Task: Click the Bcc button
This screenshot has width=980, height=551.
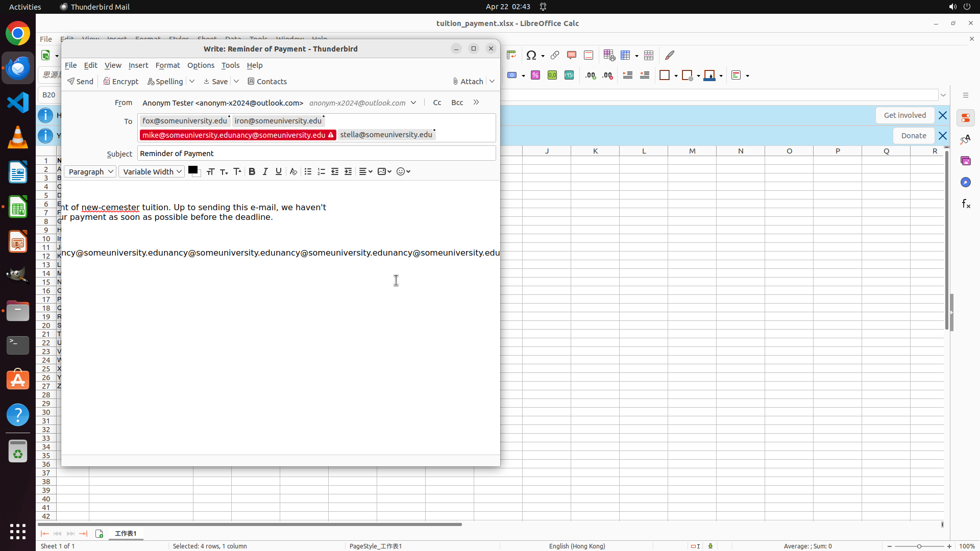Action: (x=457, y=103)
